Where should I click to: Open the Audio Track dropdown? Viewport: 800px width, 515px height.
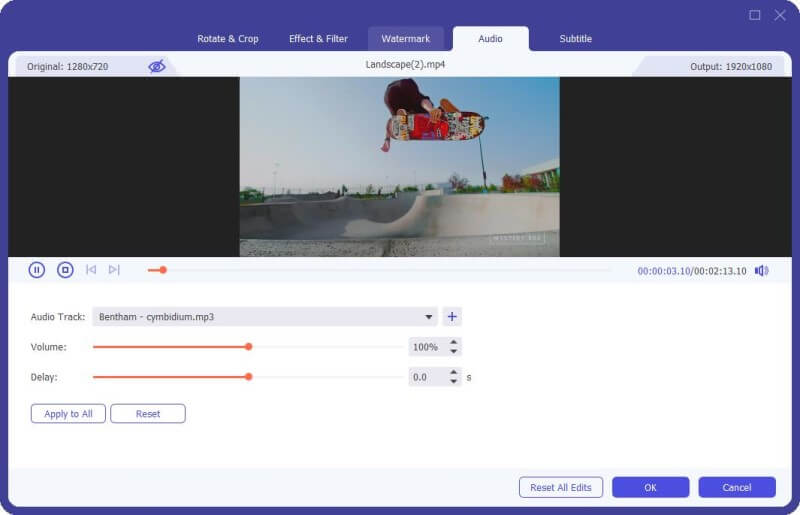tap(430, 317)
